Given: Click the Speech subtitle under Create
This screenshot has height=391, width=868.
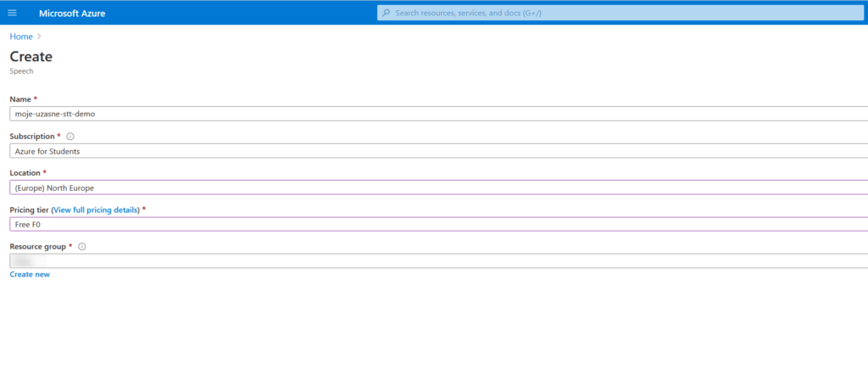Looking at the screenshot, I should tap(21, 71).
